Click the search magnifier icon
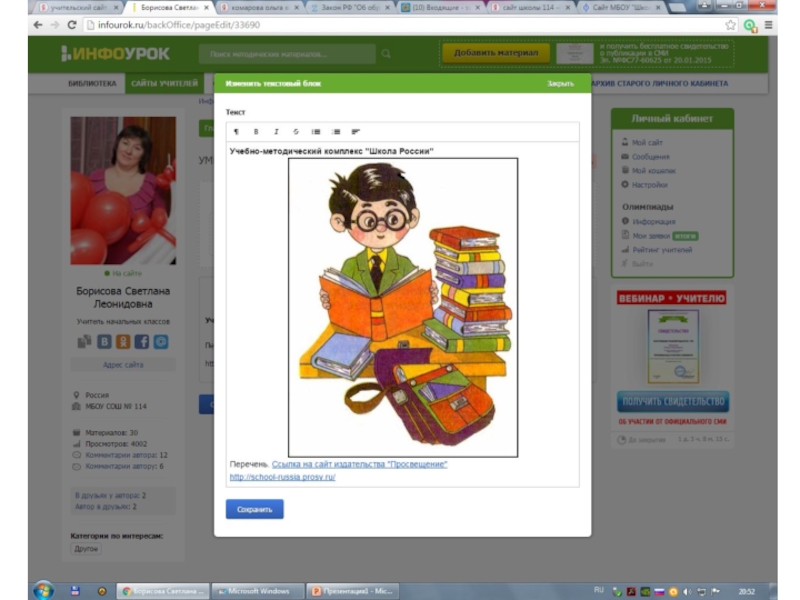 [386, 54]
